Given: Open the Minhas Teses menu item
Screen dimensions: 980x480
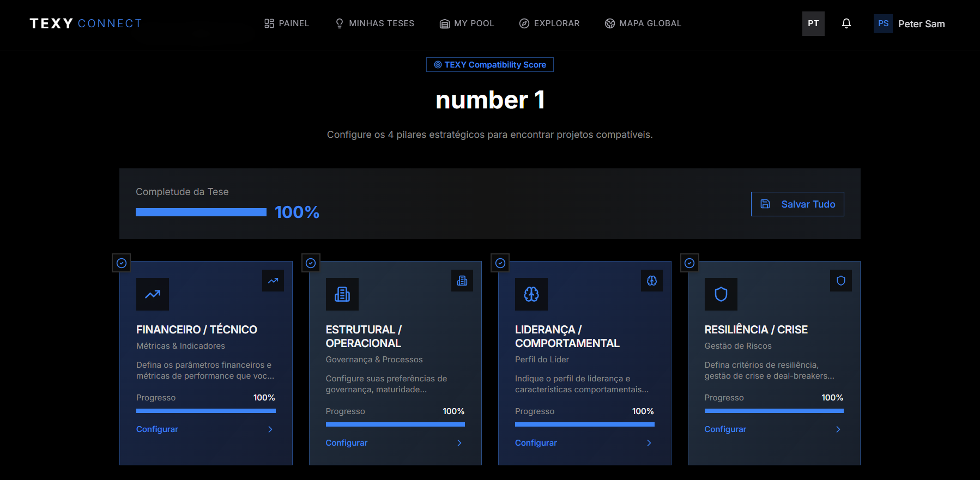Looking at the screenshot, I should tap(375, 23).
